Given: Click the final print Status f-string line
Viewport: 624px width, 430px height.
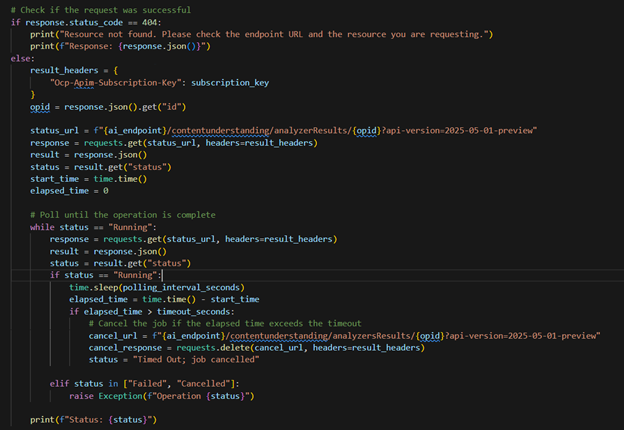Looking at the screenshot, I should [92, 420].
